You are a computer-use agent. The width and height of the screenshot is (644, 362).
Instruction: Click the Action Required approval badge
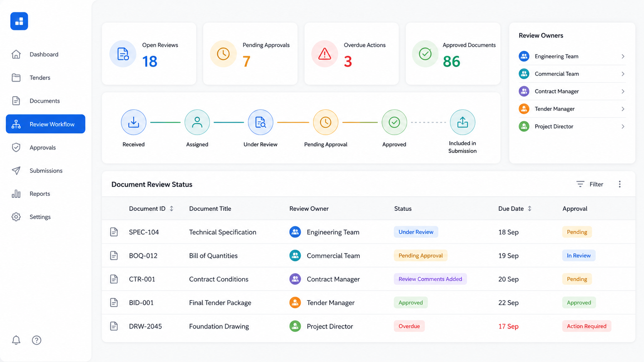(x=587, y=326)
